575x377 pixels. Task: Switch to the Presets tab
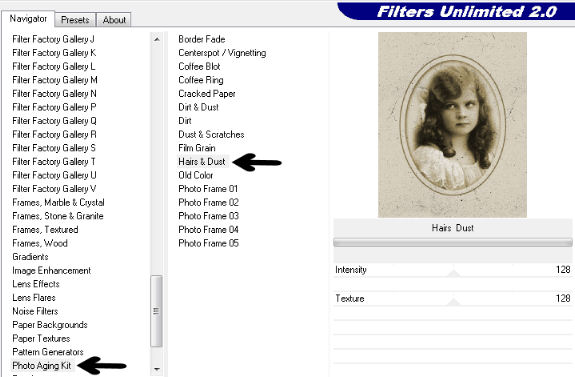(75, 20)
